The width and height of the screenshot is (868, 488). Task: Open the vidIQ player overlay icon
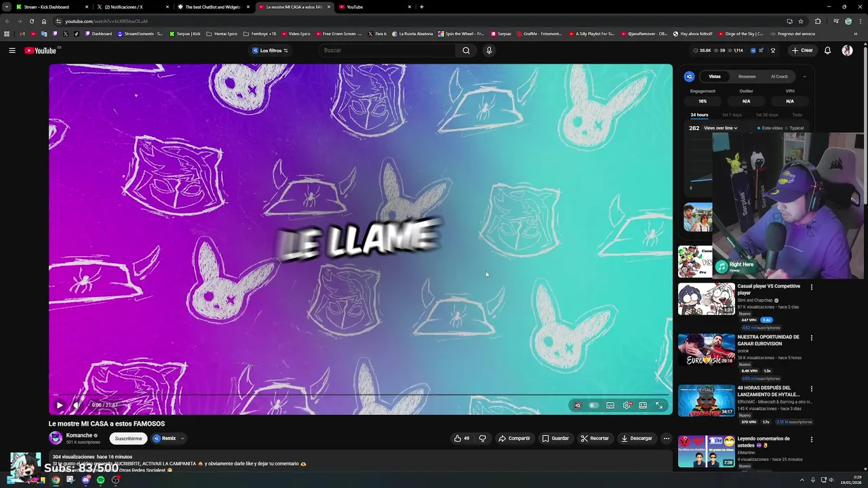click(578, 405)
